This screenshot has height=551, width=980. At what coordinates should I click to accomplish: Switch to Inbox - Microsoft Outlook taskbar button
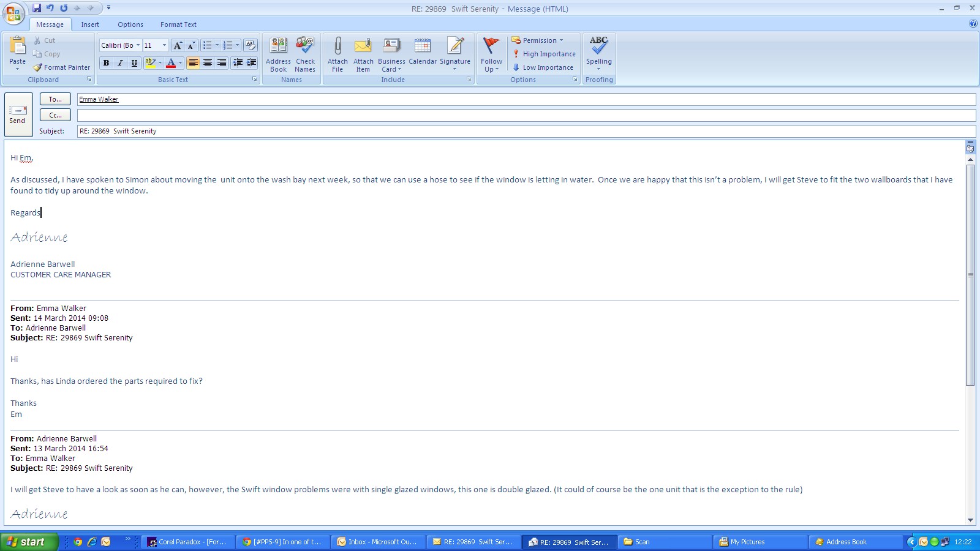click(377, 542)
